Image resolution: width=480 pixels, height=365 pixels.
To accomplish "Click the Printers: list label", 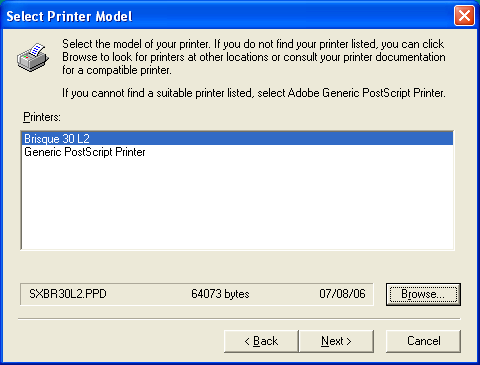I will tap(42, 117).
